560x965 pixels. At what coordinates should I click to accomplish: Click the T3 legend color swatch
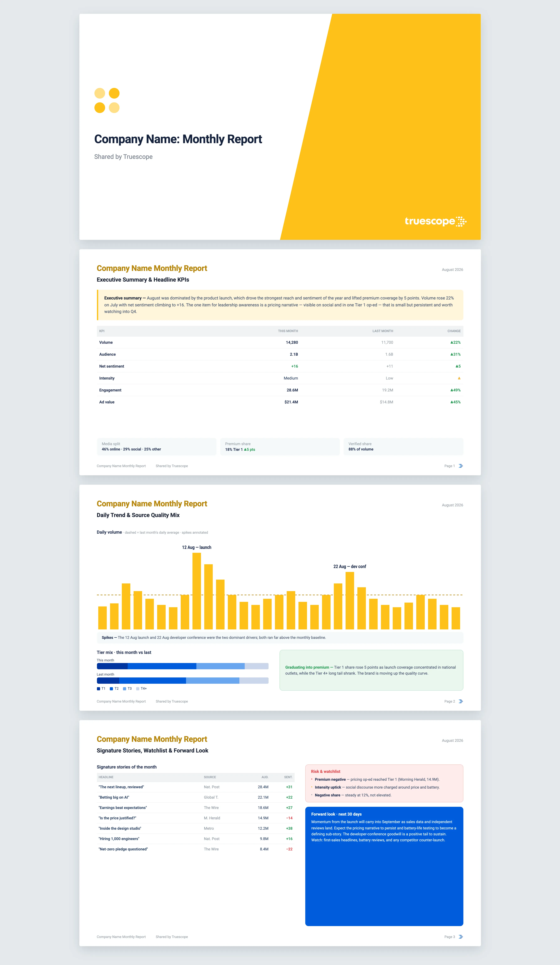pos(124,689)
